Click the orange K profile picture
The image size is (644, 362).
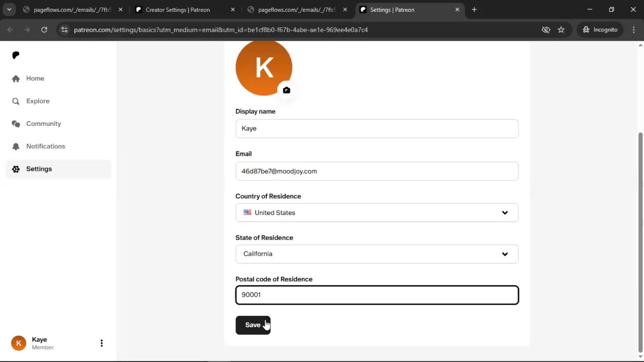point(264,67)
